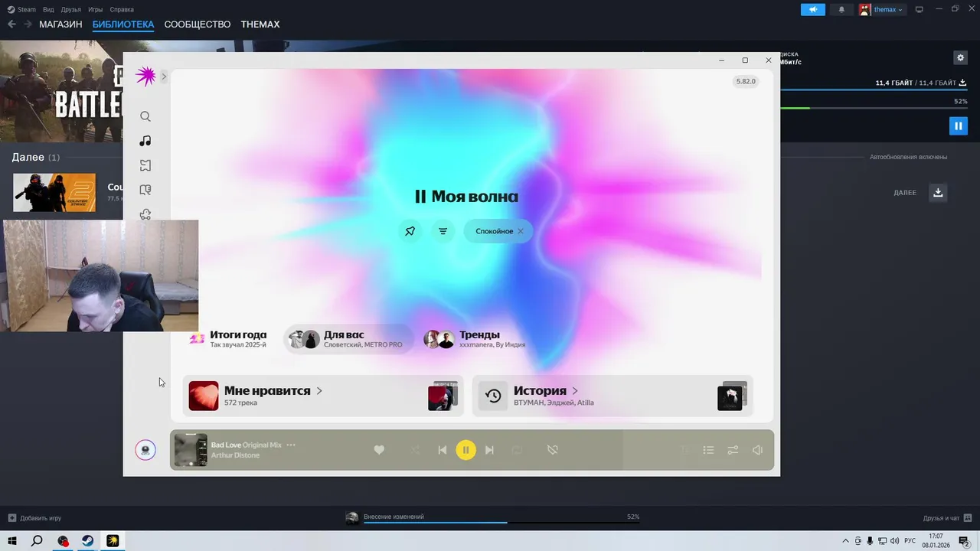Go forward with Steam forward arrow

pos(28,24)
